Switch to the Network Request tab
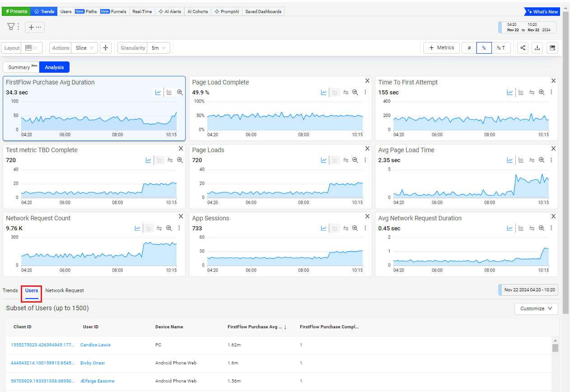 click(x=65, y=290)
